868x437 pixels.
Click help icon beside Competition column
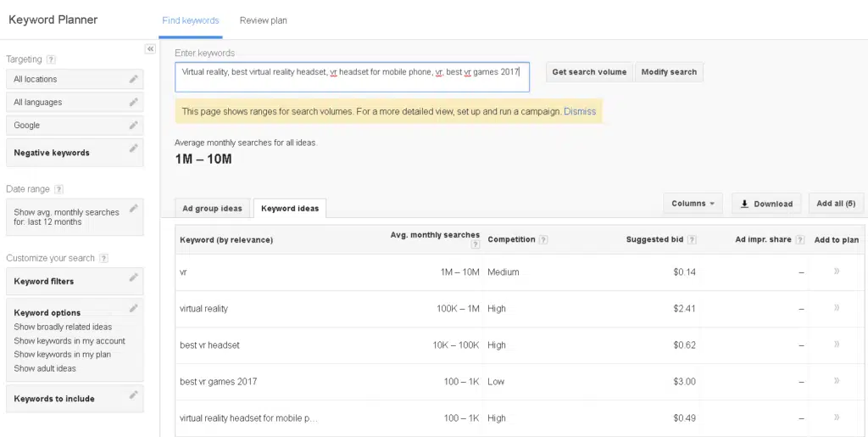click(x=543, y=240)
